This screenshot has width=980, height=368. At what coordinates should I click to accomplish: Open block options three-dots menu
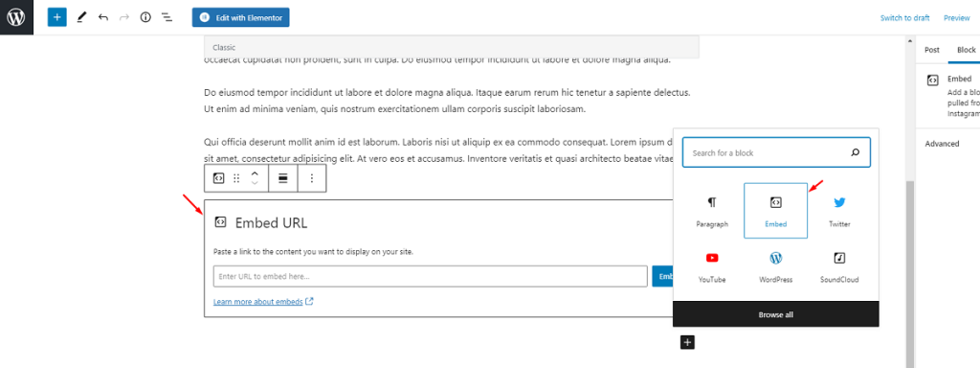point(313,178)
